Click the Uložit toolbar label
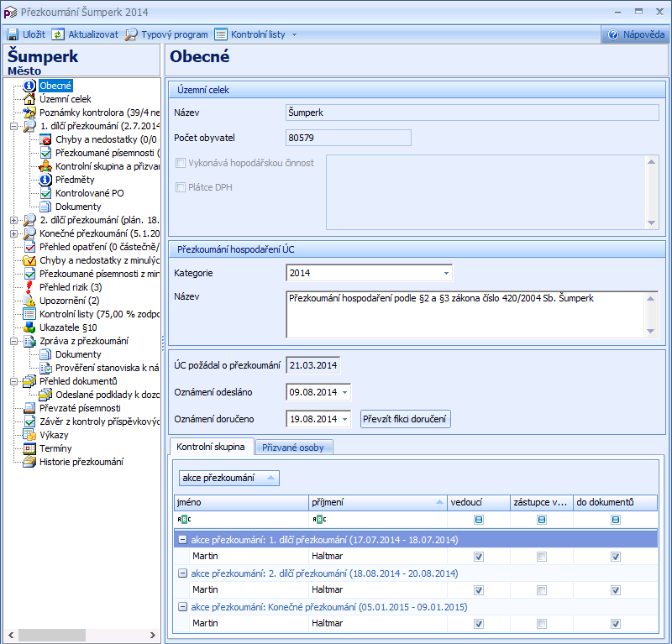 [x=34, y=34]
